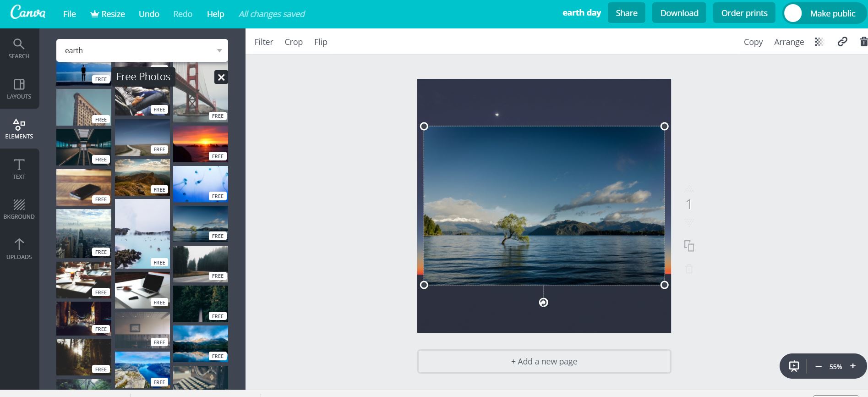Viewport: 868px width, 397px height.
Task: Select the blue lagoon steam photo
Action: coord(142,234)
